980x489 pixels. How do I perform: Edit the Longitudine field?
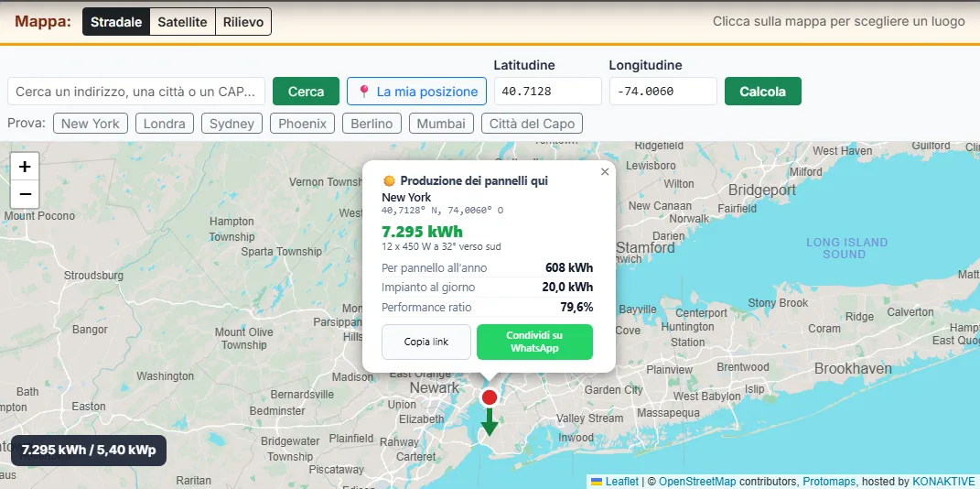tap(663, 92)
